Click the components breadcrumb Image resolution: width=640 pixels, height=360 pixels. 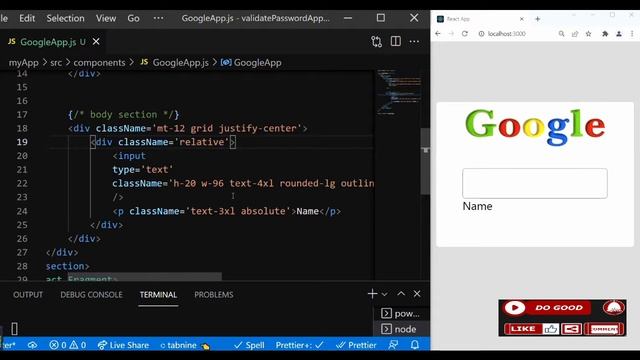99,62
